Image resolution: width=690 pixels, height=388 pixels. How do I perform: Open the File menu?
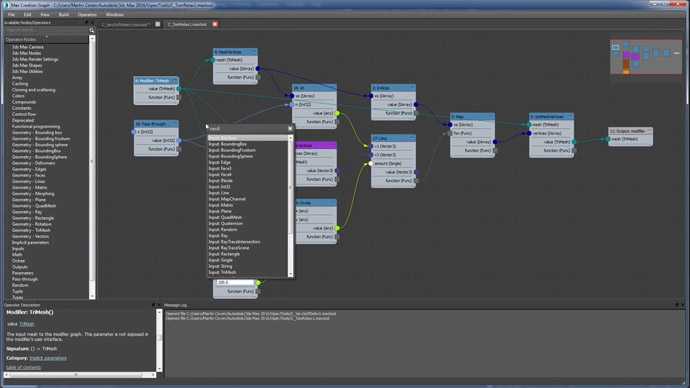pos(11,15)
